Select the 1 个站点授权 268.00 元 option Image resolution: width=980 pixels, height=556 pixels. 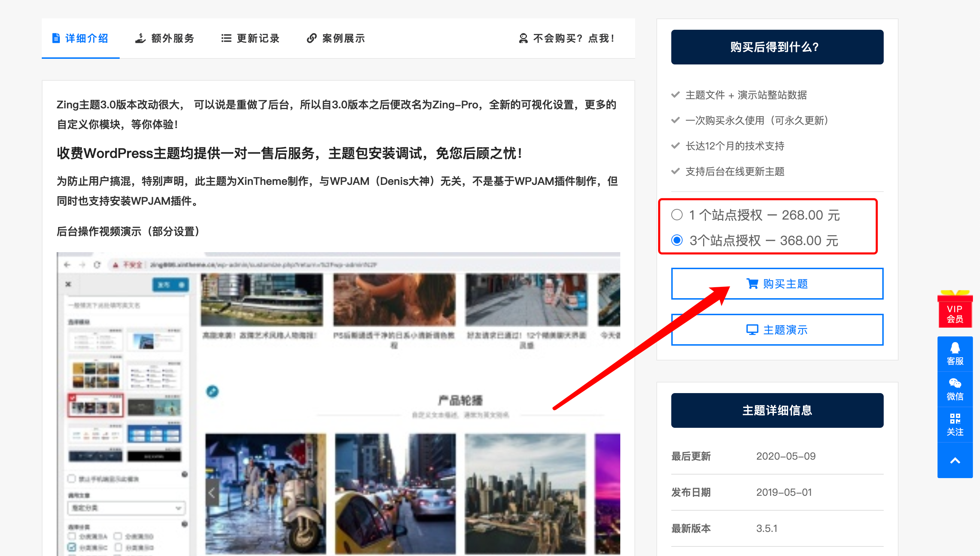(677, 215)
